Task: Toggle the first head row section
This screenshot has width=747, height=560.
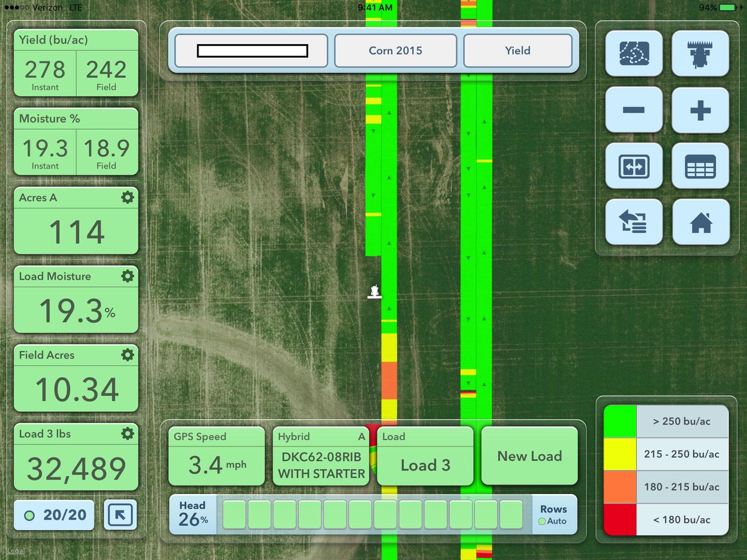Action: [x=235, y=515]
